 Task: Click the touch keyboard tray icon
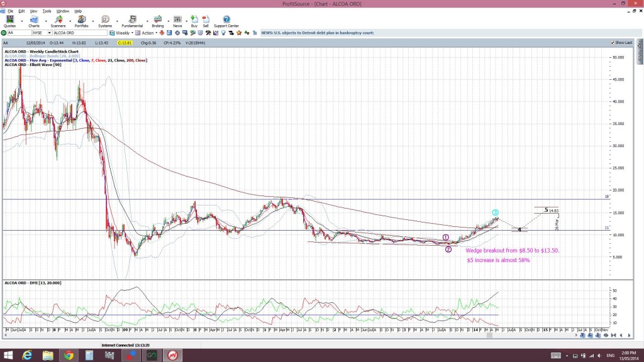click(556, 356)
